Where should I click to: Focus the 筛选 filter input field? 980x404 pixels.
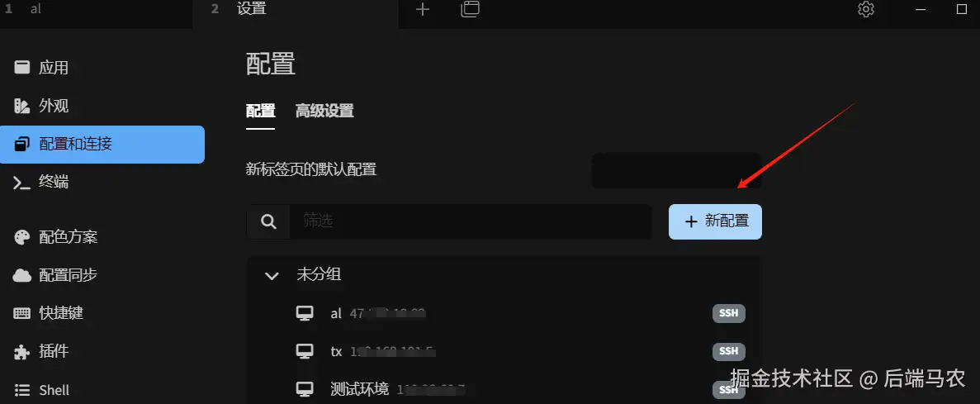pyautogui.click(x=471, y=221)
